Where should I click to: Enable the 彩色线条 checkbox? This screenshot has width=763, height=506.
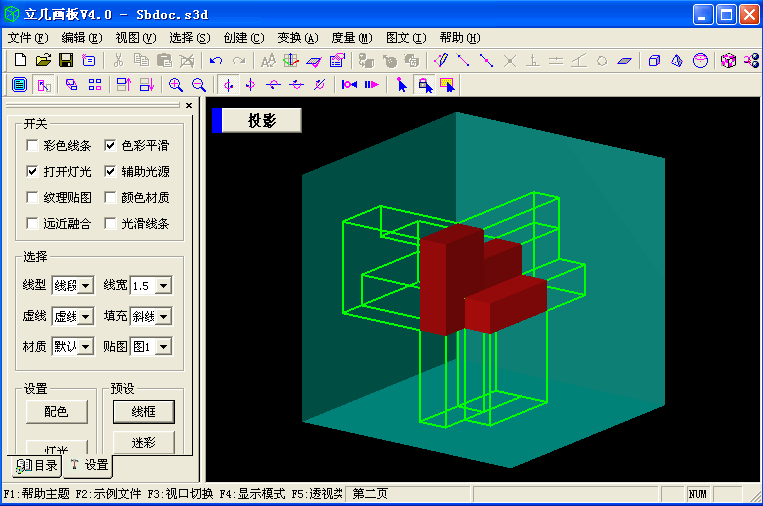tap(32, 145)
